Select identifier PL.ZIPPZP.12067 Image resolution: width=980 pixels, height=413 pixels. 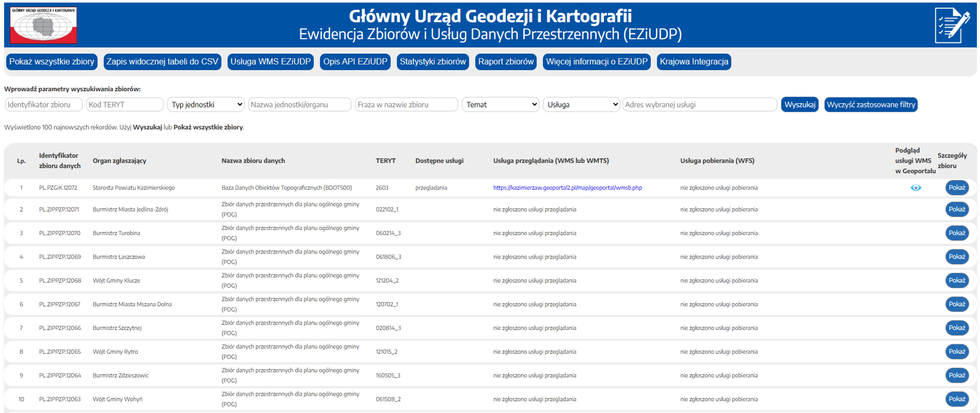click(60, 304)
